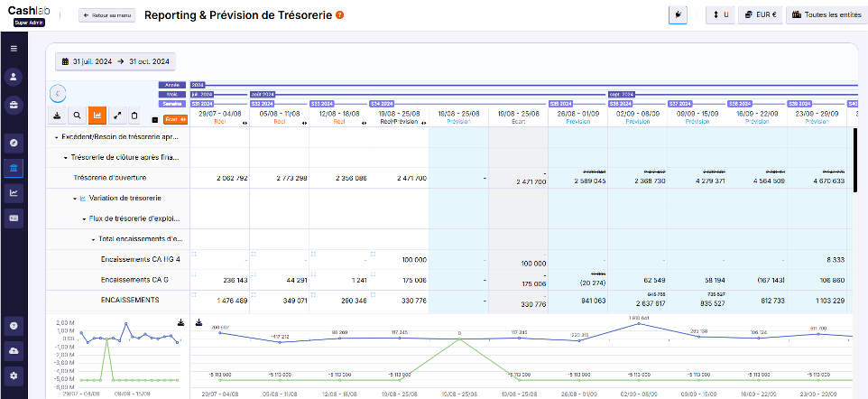Open the hamburger menu in sidebar
Screen dimensions: 868x399
[14, 48]
